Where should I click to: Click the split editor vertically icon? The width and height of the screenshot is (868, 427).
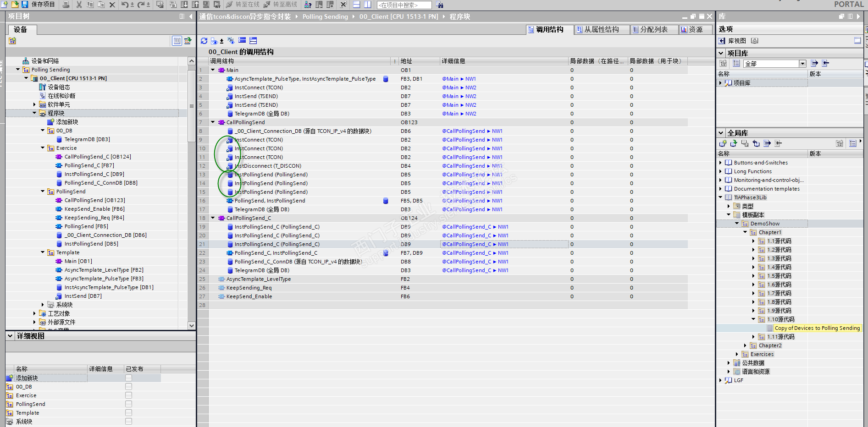368,5
